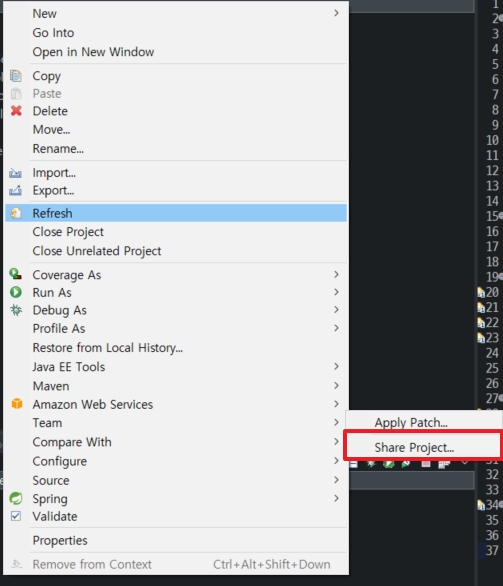Select the Move... menu entry
Screen dimensions: 503x586
[51, 130]
